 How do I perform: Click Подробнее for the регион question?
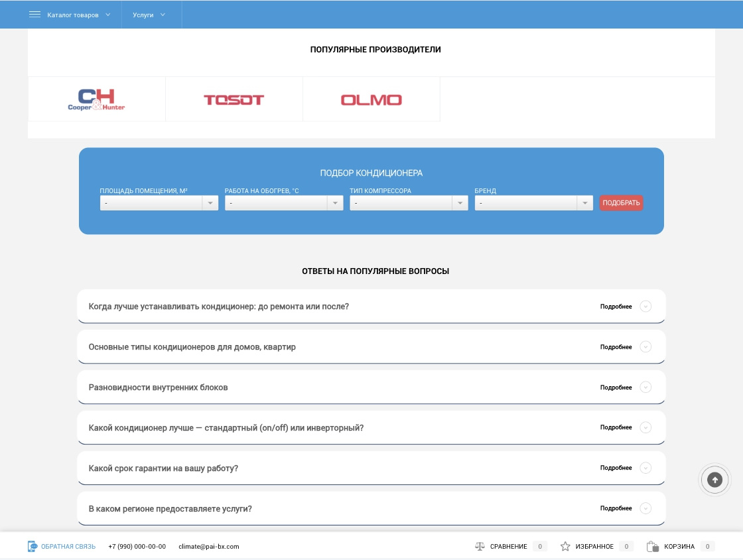[x=616, y=508]
